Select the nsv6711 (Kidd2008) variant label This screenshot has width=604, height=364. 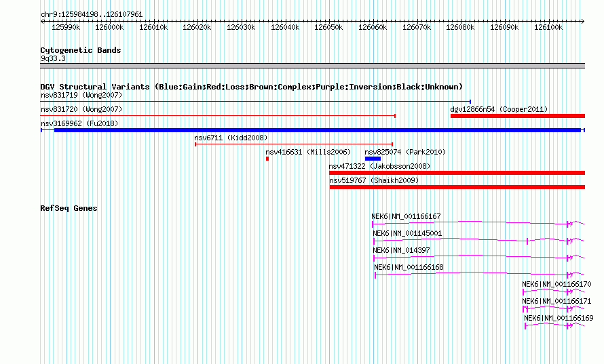231,138
